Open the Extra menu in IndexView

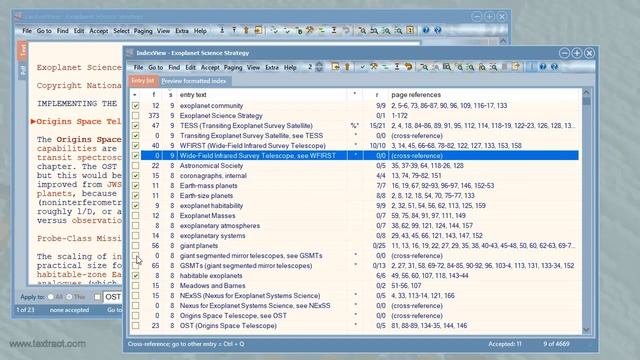point(271,67)
